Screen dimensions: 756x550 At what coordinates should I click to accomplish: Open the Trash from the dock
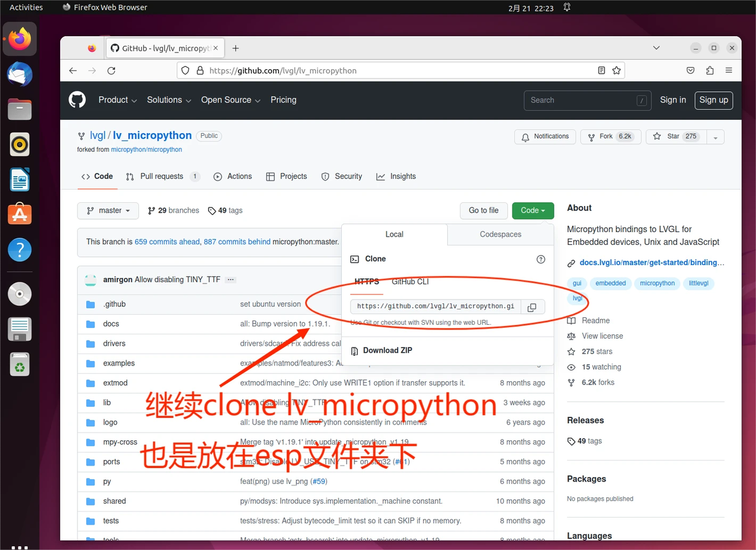[20, 364]
